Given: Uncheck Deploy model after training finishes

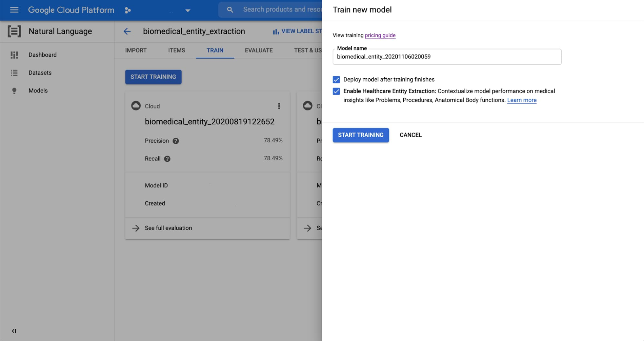Looking at the screenshot, I should pyautogui.click(x=336, y=79).
